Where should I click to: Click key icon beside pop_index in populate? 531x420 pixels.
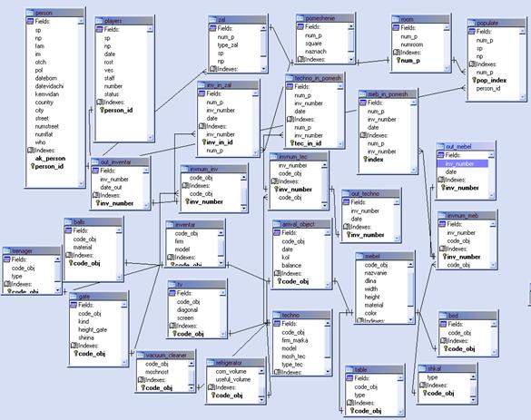[x=474, y=80]
